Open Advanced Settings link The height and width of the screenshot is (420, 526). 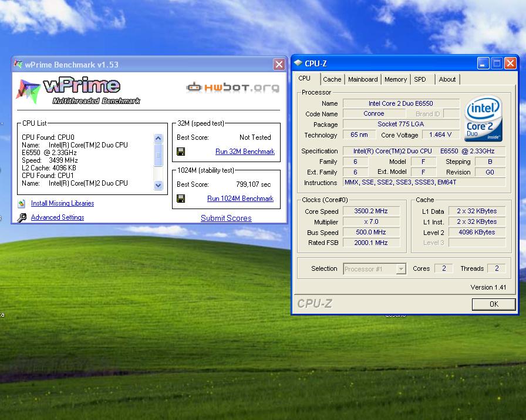coord(58,217)
